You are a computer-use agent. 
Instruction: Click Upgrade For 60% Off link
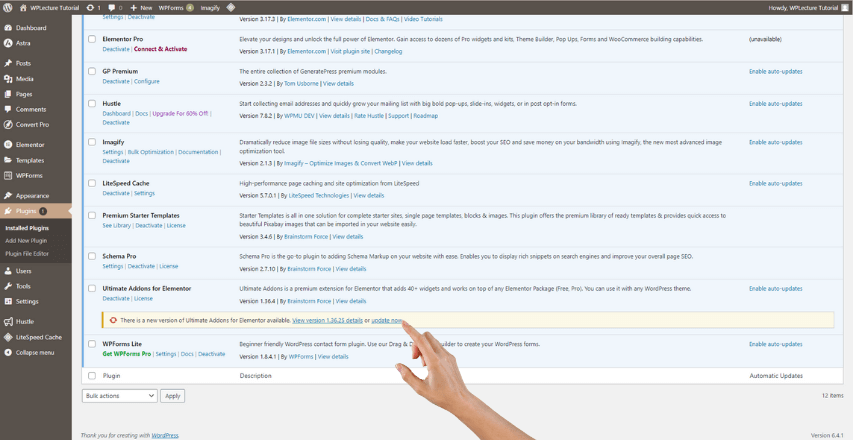(180, 114)
